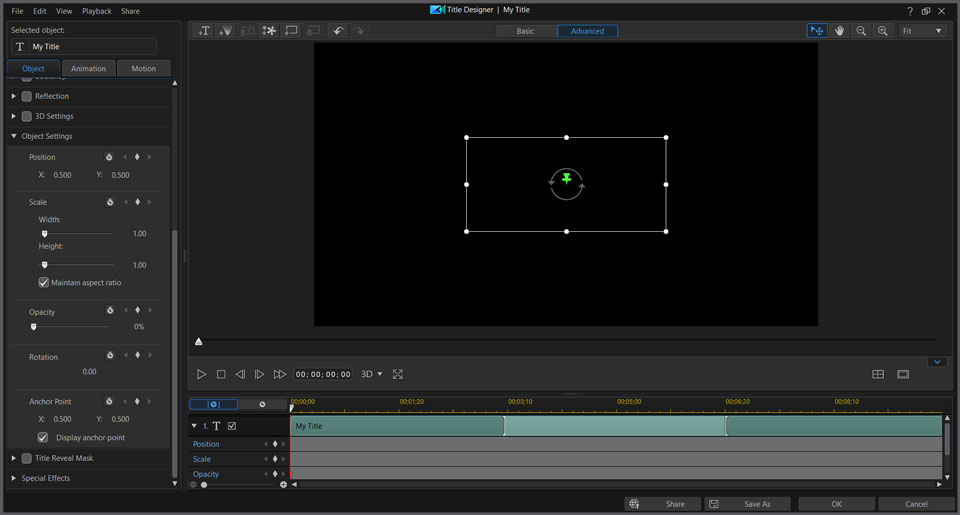
Task: Click the zoom in magnifier
Action: [x=883, y=31]
